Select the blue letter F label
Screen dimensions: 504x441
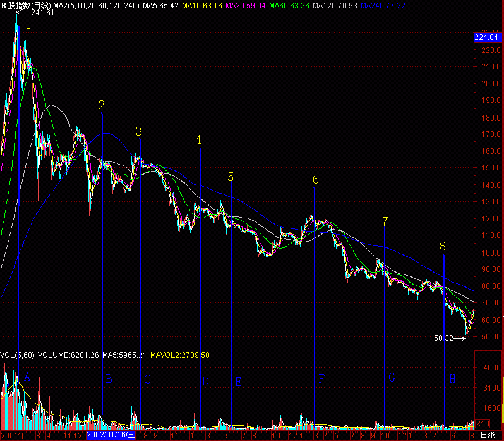pos(321,379)
